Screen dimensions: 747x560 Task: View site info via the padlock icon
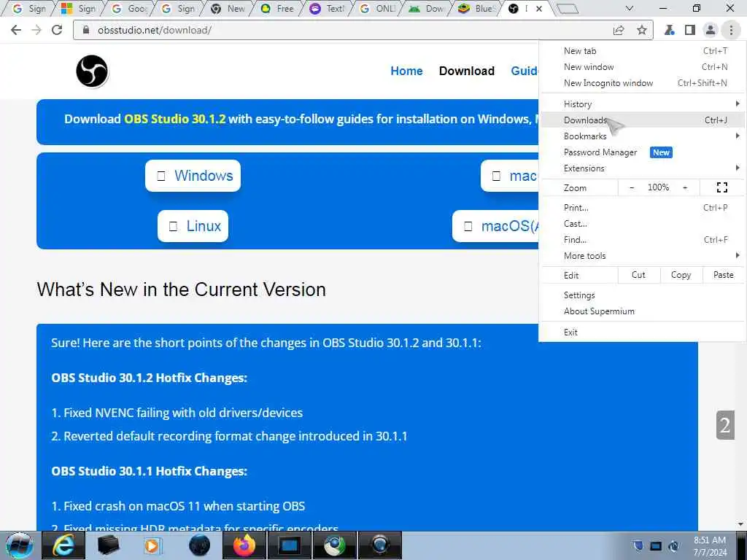[x=86, y=30]
